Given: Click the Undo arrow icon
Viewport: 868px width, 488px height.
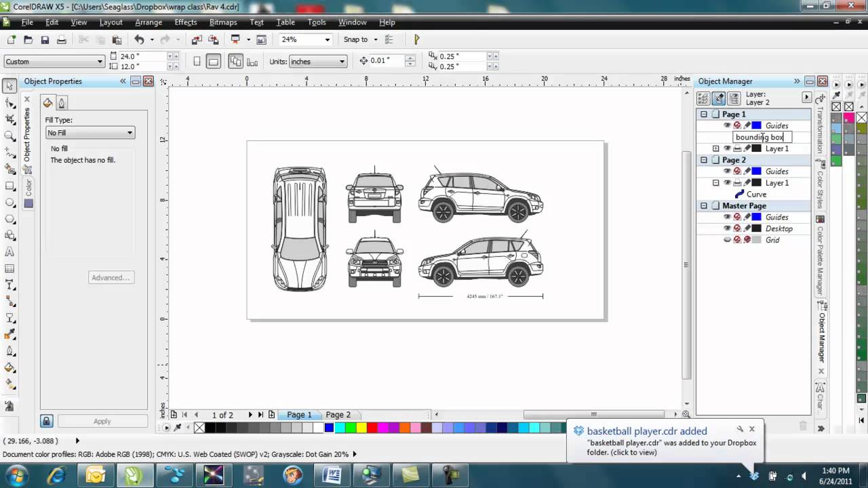Looking at the screenshot, I should 139,40.
